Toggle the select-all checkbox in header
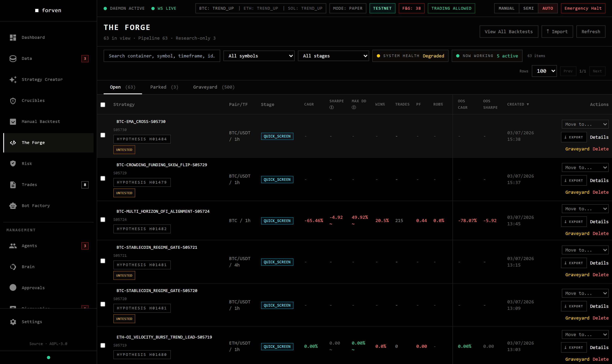The width and height of the screenshot is (612, 364). [x=103, y=105]
